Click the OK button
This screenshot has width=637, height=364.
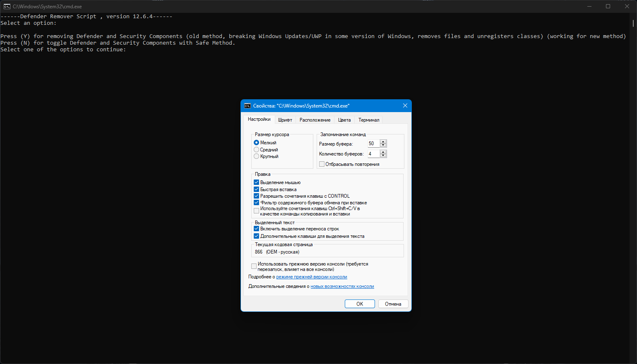360,304
